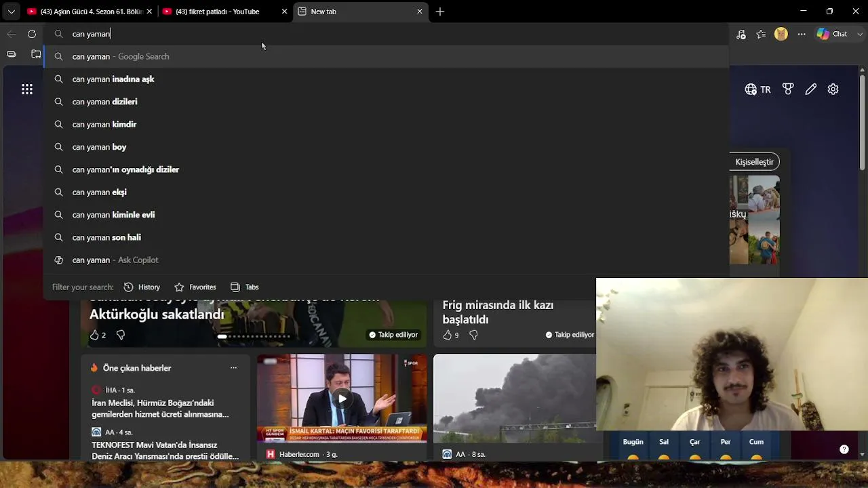Open Öne çıkan haberler options ellipsis
868x488 pixels.
click(x=233, y=368)
